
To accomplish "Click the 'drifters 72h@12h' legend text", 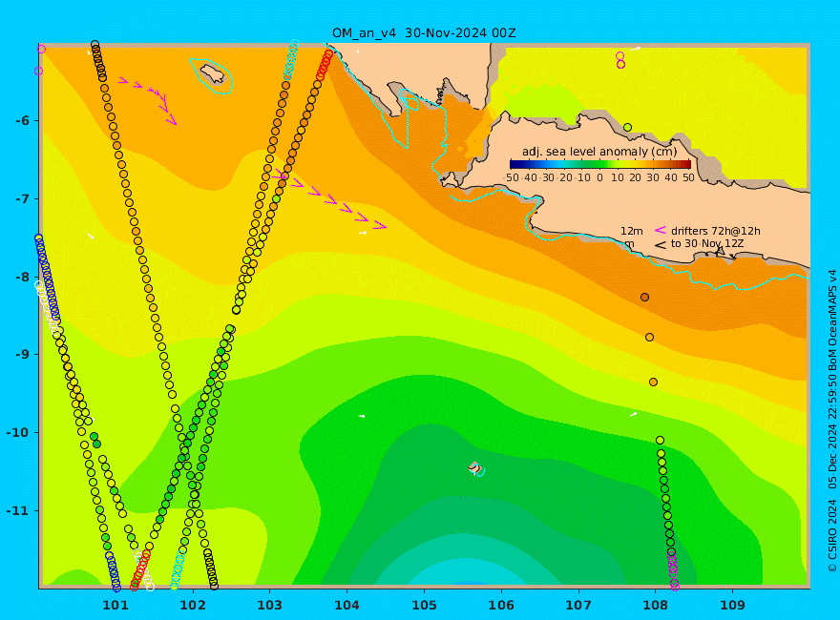I will click(x=716, y=231).
